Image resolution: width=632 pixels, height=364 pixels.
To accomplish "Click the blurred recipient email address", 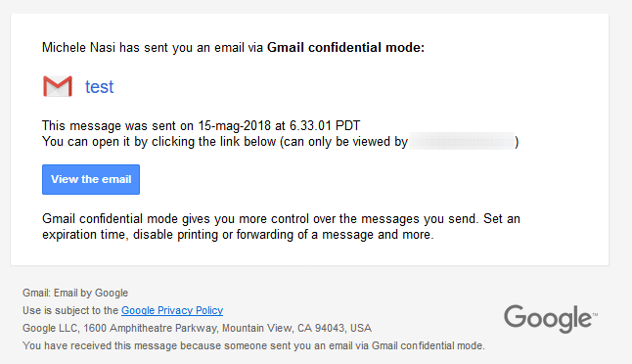I will coord(462,142).
